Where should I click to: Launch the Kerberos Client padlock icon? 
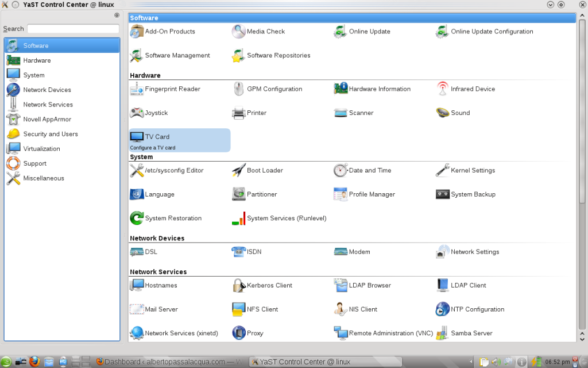pos(238,285)
